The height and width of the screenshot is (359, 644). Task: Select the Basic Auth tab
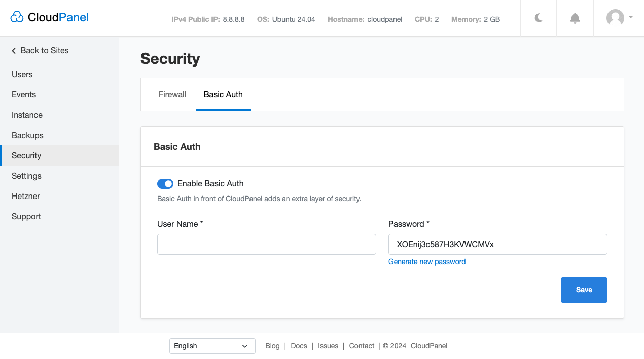coord(223,94)
